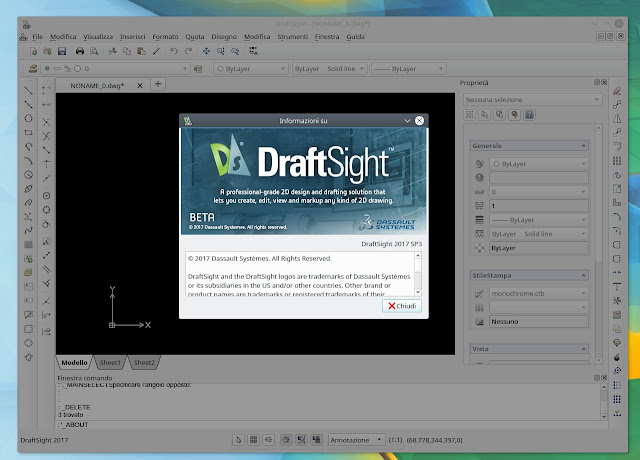Open the layer 0 dropdown in toolbar
Screen dimensions: 640x460
click(115, 69)
